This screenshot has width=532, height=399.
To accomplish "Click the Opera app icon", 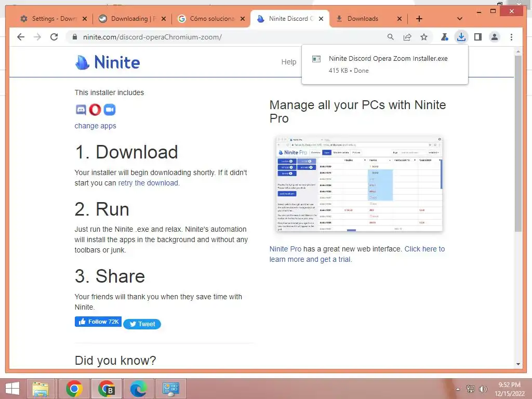I will point(95,110).
